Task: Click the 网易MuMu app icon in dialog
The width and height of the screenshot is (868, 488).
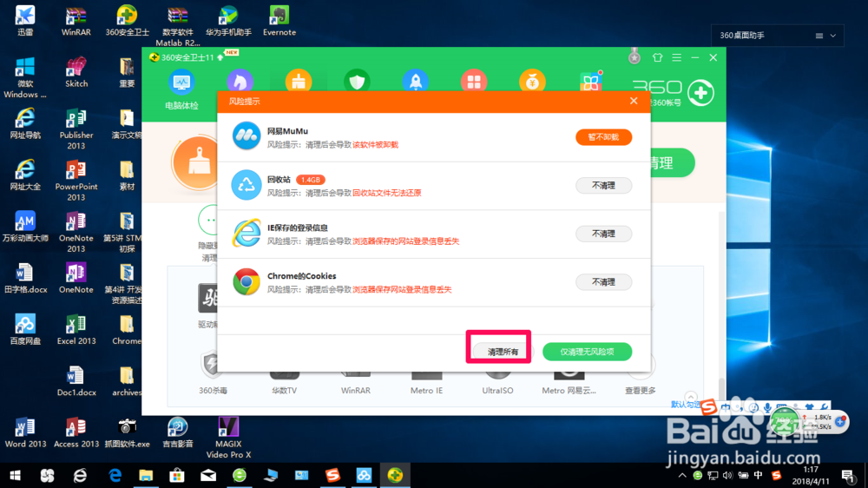Action: (x=247, y=136)
